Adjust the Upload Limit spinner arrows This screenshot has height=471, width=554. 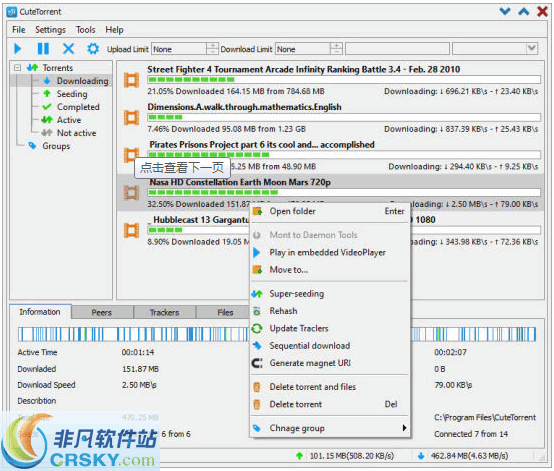(x=212, y=48)
